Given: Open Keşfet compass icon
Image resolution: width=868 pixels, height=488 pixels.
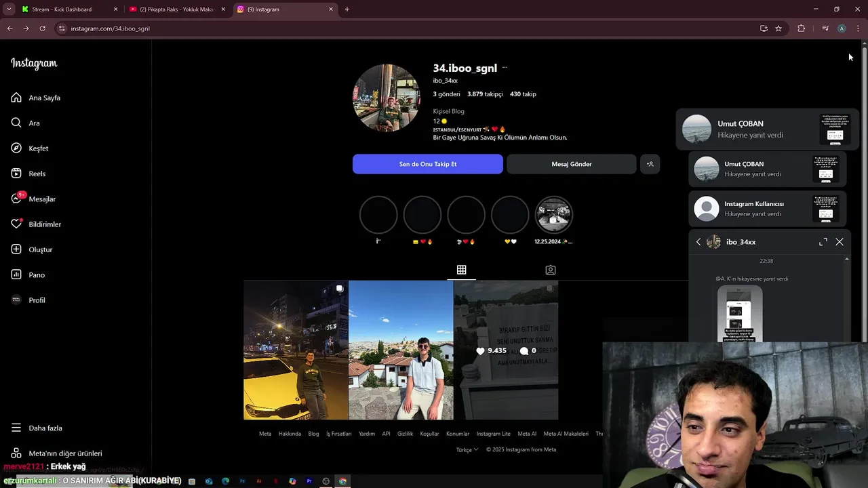Looking at the screenshot, I should [x=16, y=148].
